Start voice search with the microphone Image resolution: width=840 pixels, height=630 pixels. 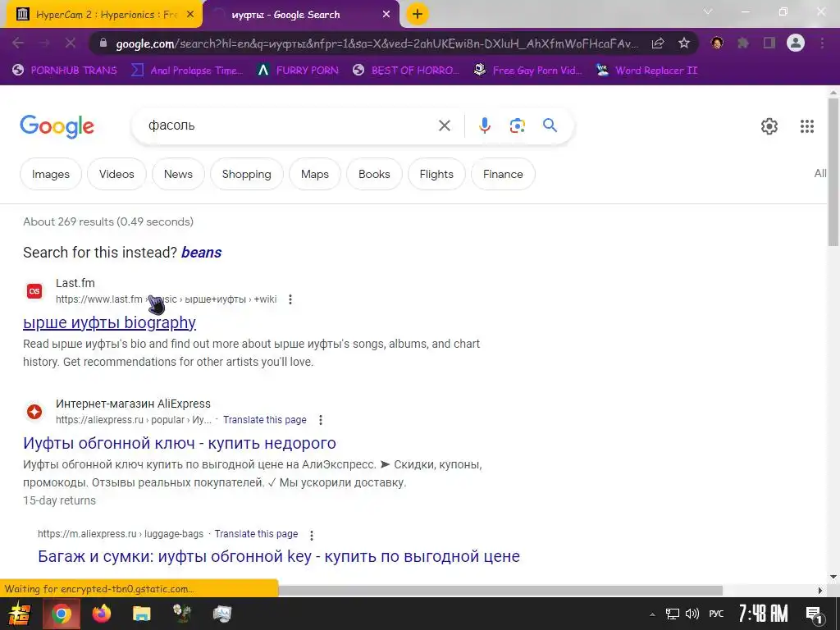(x=484, y=126)
